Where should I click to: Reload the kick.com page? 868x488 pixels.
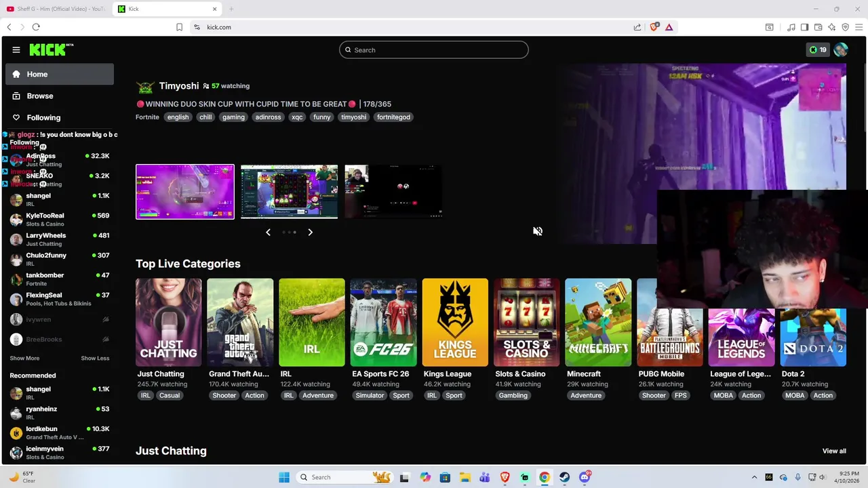pos(36,27)
